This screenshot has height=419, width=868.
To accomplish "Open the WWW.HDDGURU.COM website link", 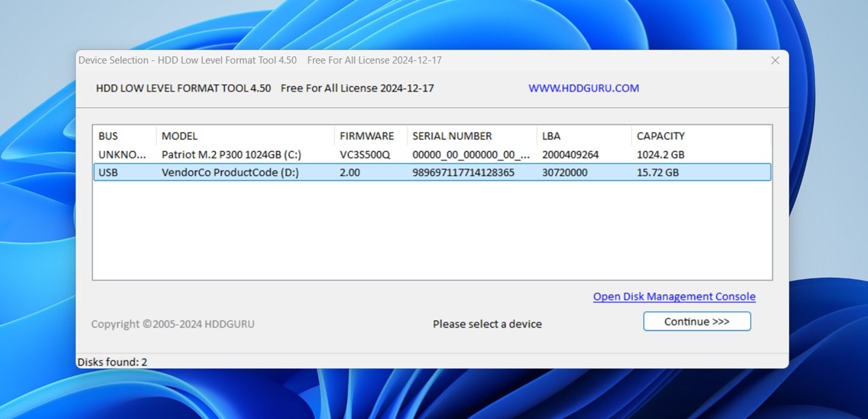I will pos(583,88).
